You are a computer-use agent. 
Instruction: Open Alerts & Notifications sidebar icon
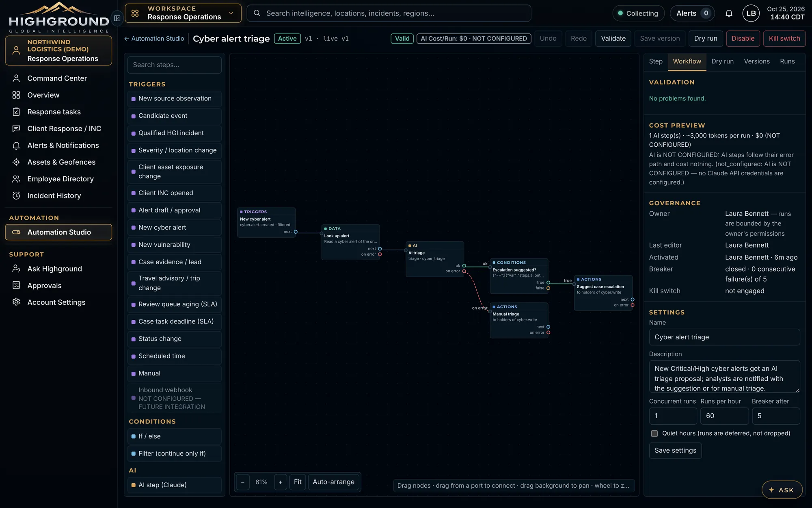pyautogui.click(x=16, y=145)
